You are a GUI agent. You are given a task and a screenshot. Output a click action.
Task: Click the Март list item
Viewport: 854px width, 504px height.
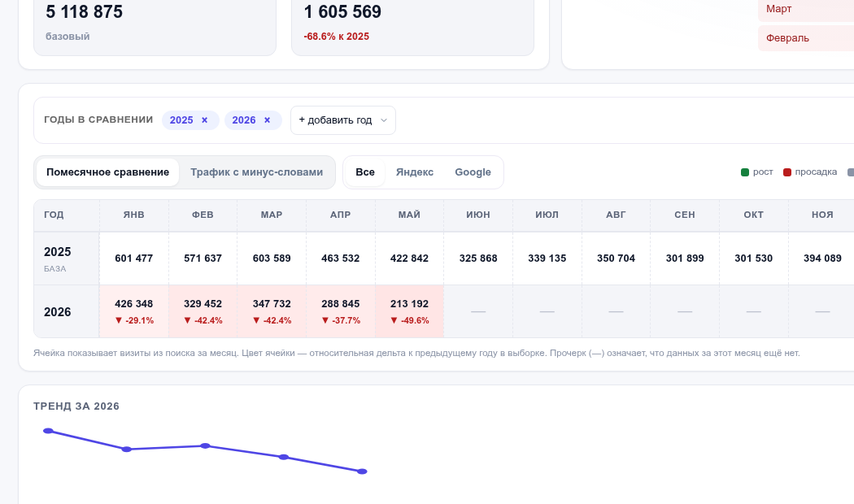[806, 9]
